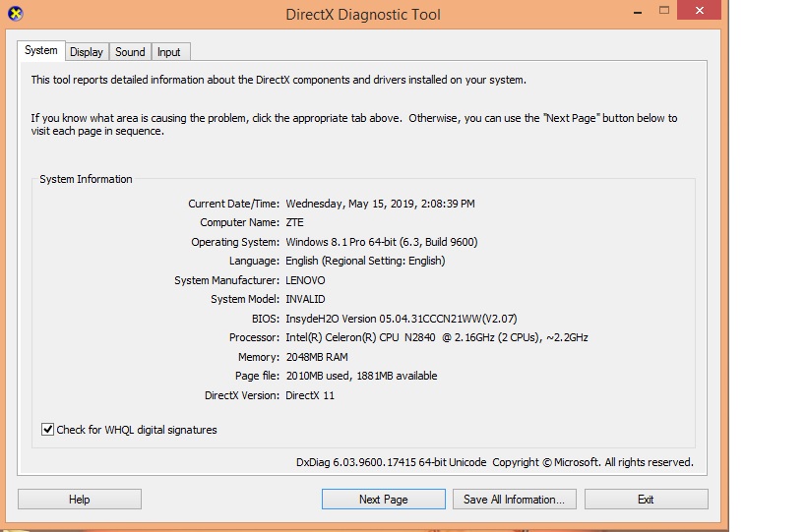The image size is (806, 532).
Task: Click the Memory 2048MB RAM value
Action: pyautogui.click(x=316, y=357)
